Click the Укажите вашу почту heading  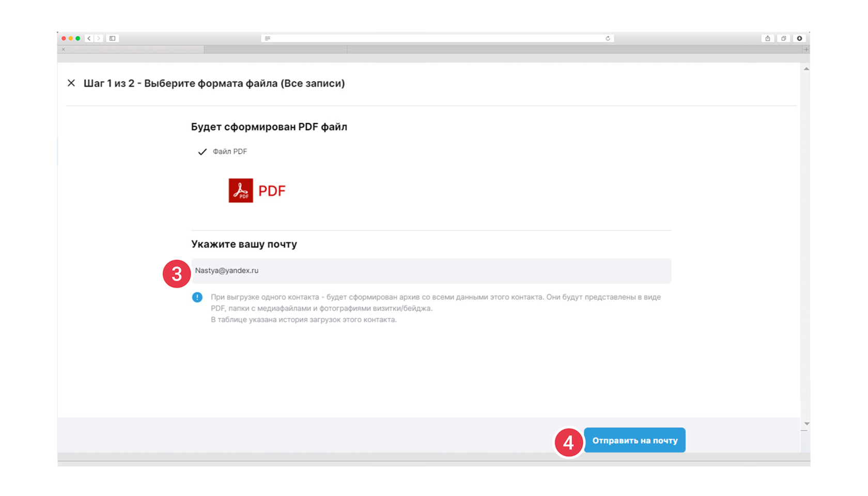point(244,244)
